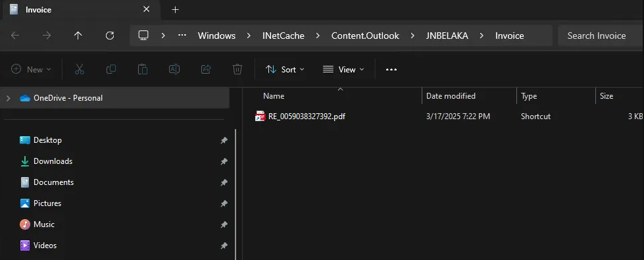This screenshot has height=260, width=644.
Task: Click the PDF shortcut file icon
Action: click(x=260, y=117)
